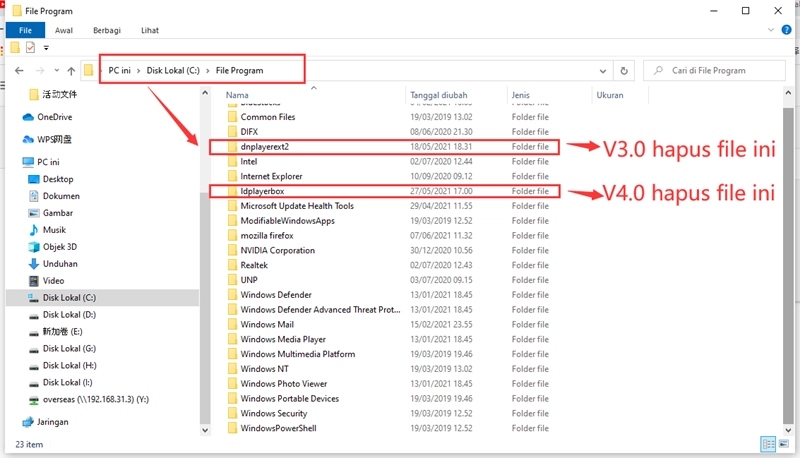Open the quick access toolbar customize dropdown
The height and width of the screenshot is (458, 800).
click(x=46, y=47)
